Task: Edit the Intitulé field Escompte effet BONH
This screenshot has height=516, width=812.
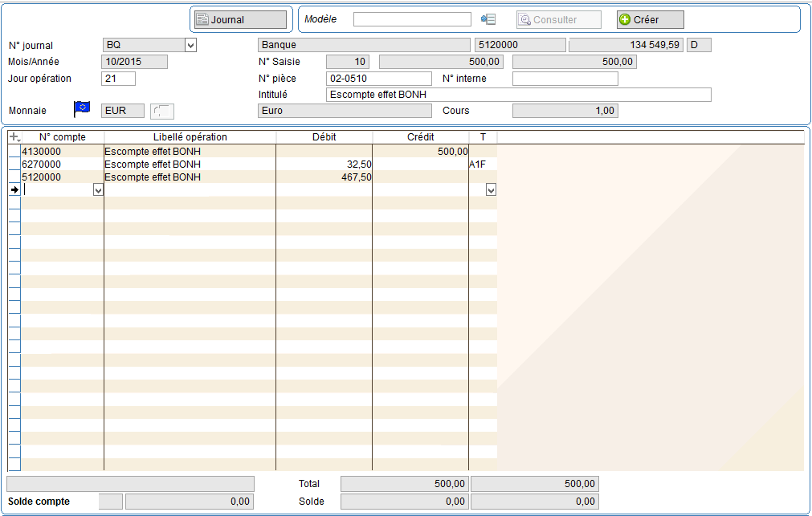Action: coord(518,95)
